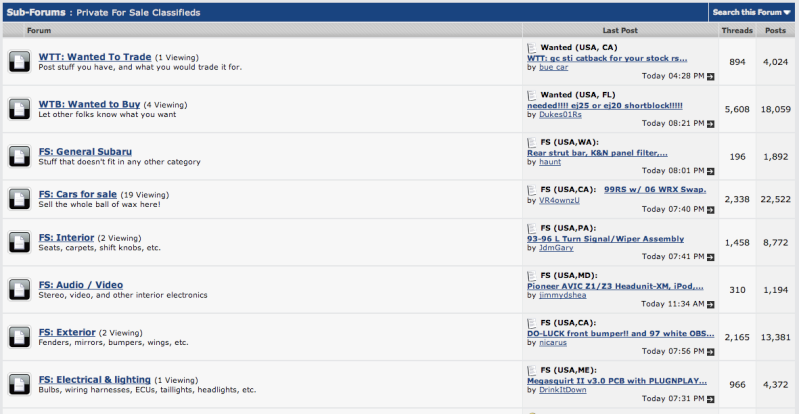
Task: Click post count 13,381
Action: 776,337
